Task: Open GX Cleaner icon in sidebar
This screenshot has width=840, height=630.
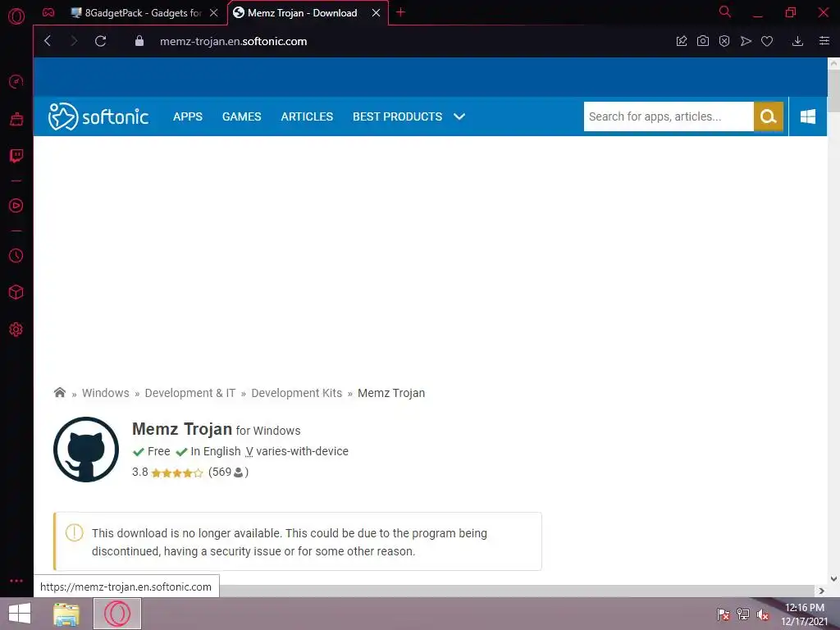Action: click(x=16, y=119)
